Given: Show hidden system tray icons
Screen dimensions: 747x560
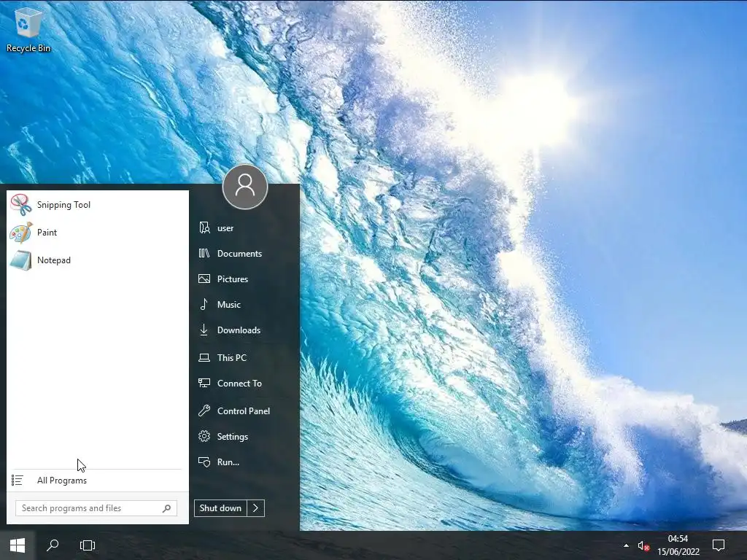Looking at the screenshot, I should point(626,545).
